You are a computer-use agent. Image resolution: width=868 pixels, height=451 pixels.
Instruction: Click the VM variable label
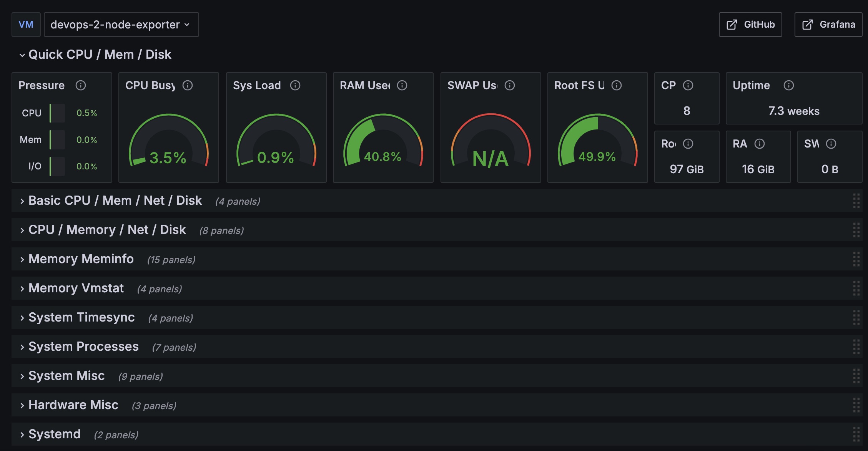26,25
